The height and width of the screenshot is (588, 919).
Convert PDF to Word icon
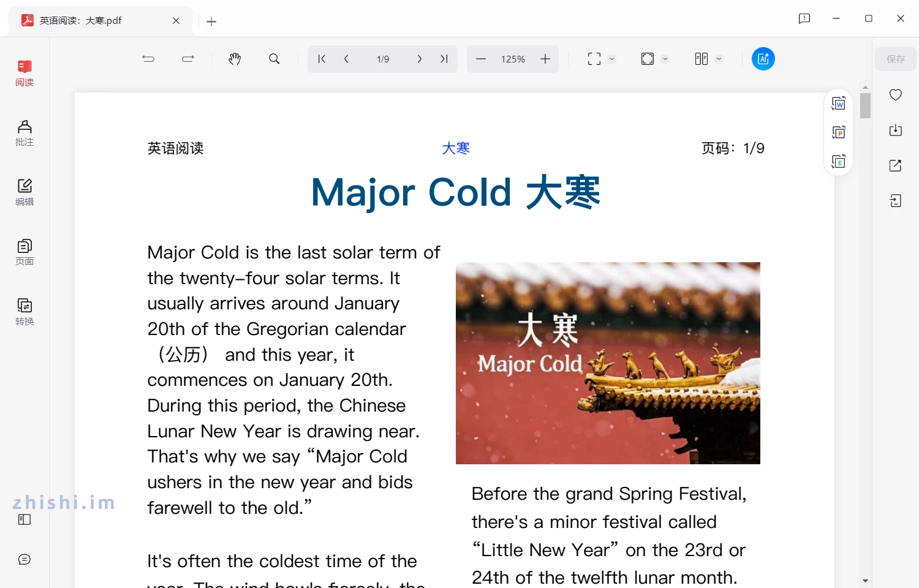[839, 104]
